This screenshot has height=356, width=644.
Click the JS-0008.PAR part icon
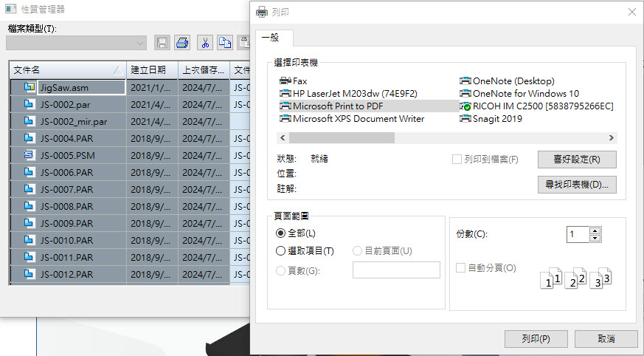29,206
